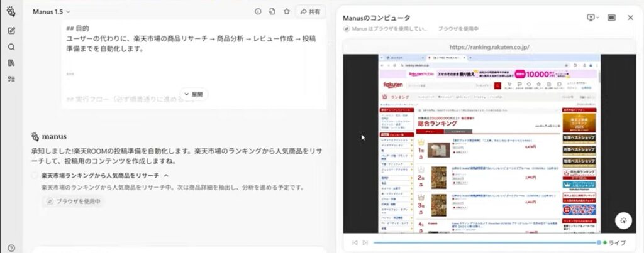The height and width of the screenshot is (253, 644).
Task: Click the 総合ランキング heading in the preview
Action: coord(437,124)
